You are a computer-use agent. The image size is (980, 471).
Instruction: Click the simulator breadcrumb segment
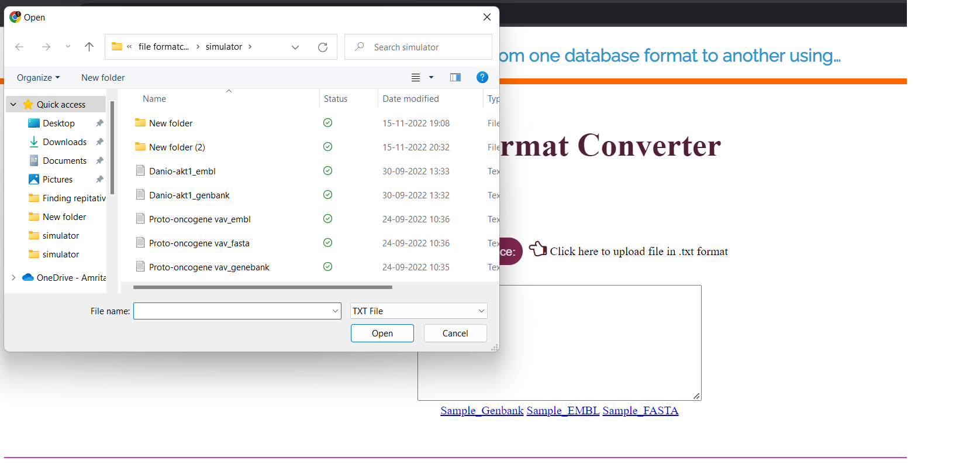[x=224, y=47]
